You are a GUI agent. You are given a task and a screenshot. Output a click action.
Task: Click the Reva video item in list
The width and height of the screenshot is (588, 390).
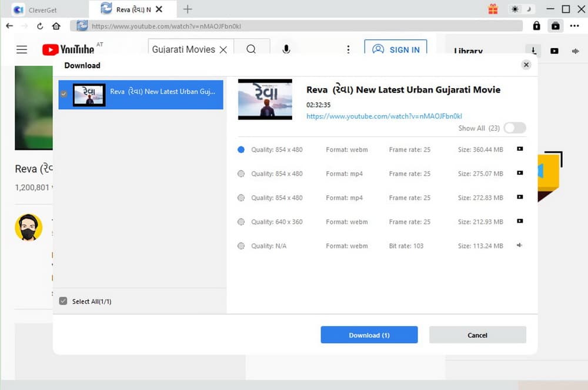click(x=141, y=95)
